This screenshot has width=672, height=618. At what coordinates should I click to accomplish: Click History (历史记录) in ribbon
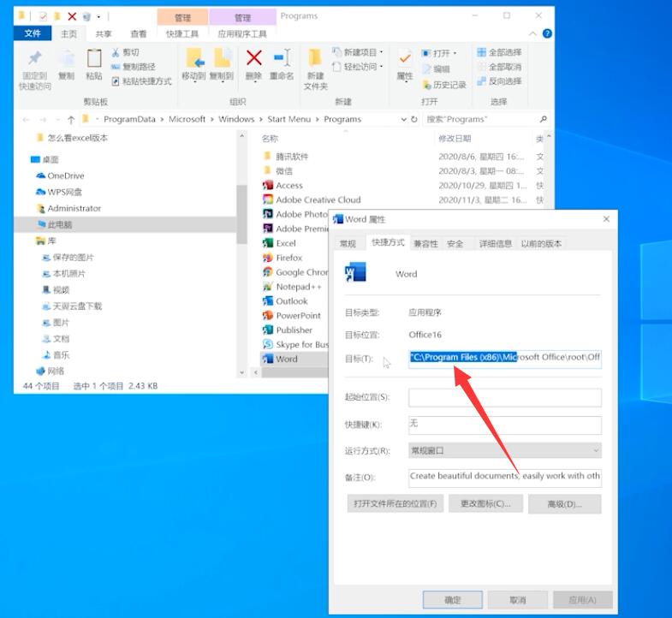(x=444, y=85)
